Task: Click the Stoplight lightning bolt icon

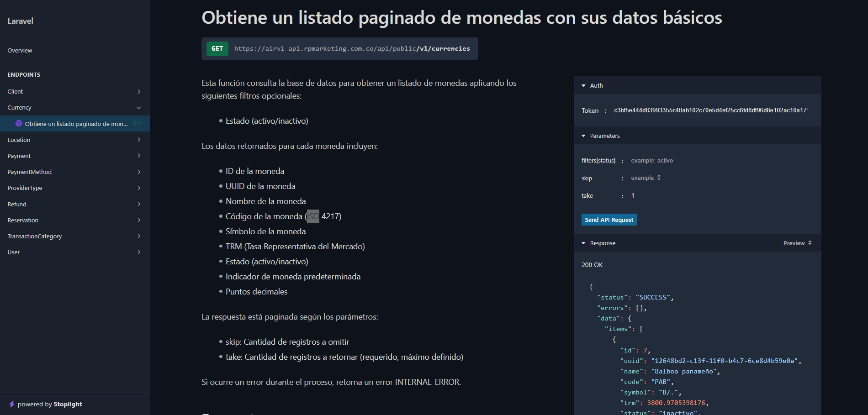Action: (x=12, y=404)
